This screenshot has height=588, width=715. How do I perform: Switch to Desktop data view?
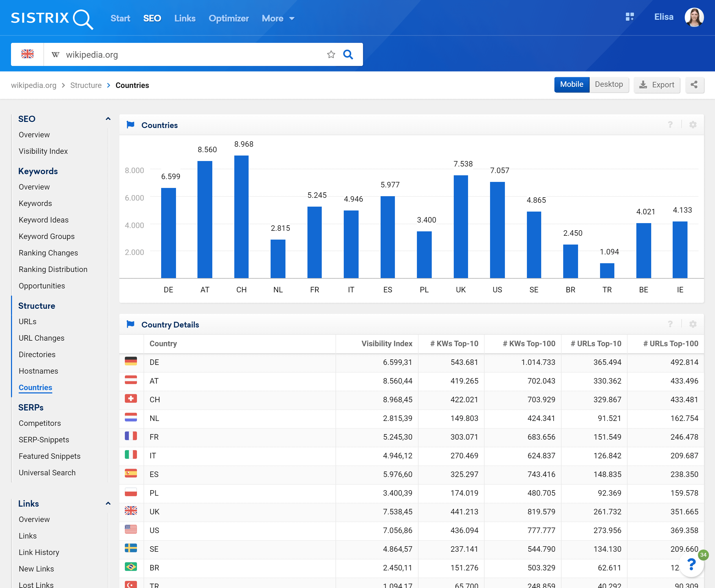[609, 85]
